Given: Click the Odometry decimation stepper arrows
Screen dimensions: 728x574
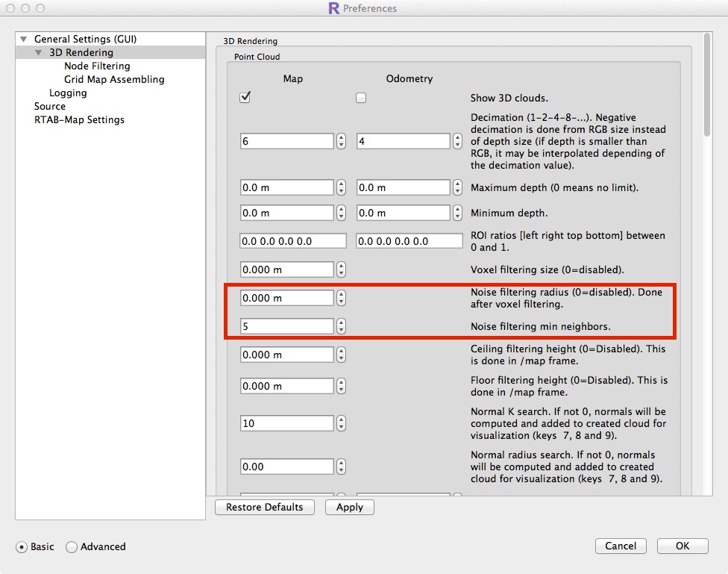Looking at the screenshot, I should tap(458, 141).
